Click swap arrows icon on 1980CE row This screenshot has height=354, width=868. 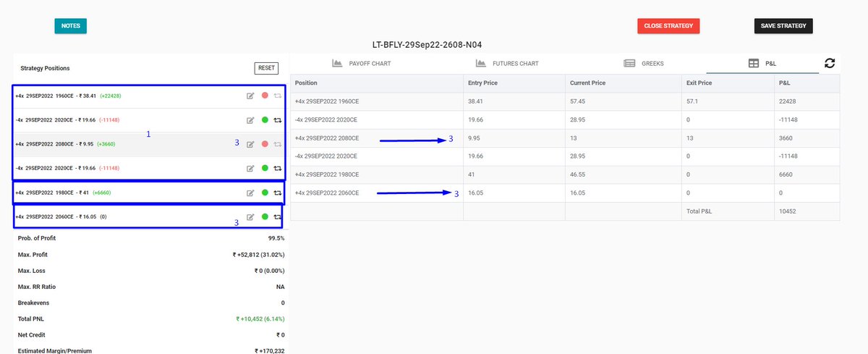click(277, 193)
